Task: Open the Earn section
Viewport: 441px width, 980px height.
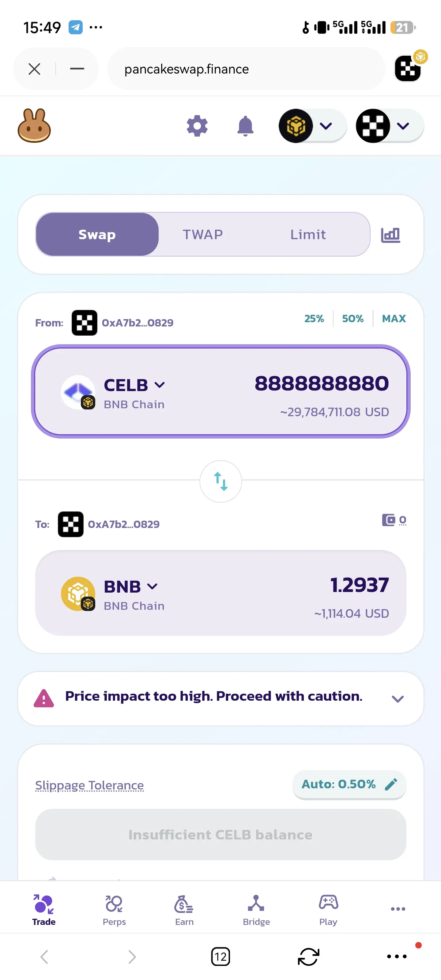Action: coord(184,910)
